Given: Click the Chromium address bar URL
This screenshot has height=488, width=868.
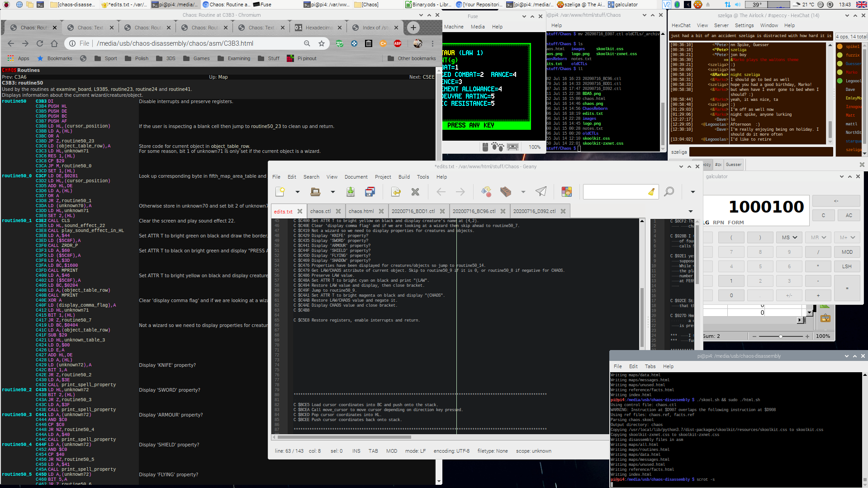Looking at the screenshot, I should click(175, 43).
